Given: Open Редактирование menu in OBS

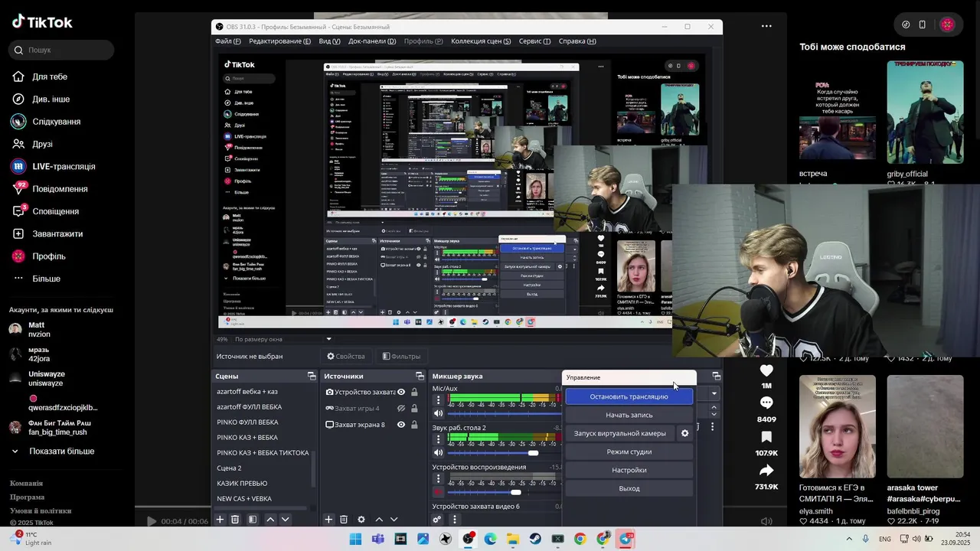Looking at the screenshot, I should [279, 41].
